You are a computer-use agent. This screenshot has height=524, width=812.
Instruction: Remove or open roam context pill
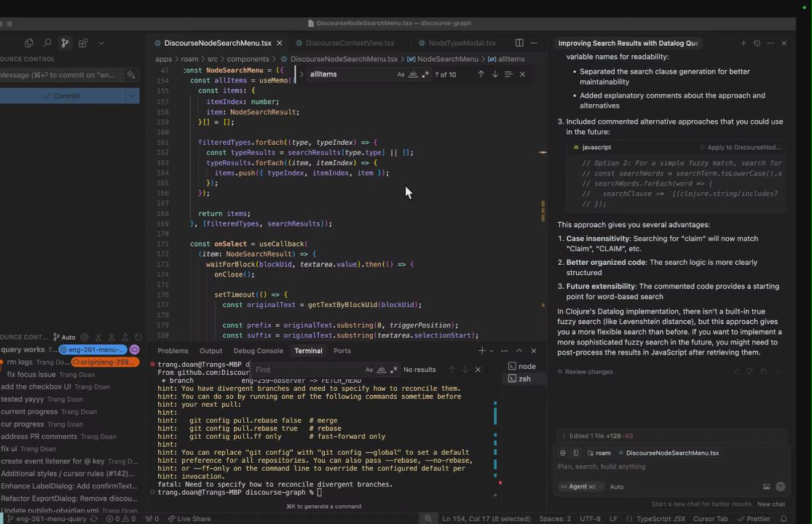(599, 453)
